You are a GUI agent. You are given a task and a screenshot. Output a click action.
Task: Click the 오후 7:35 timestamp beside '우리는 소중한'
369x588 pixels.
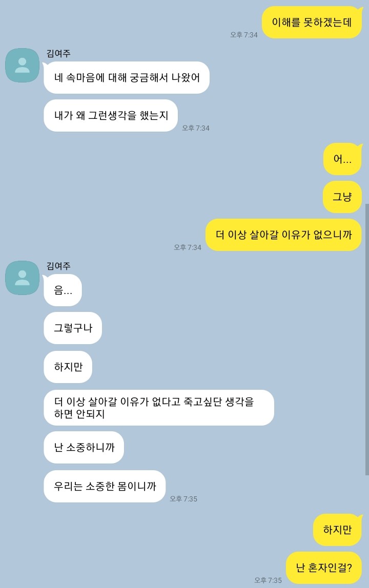183,499
